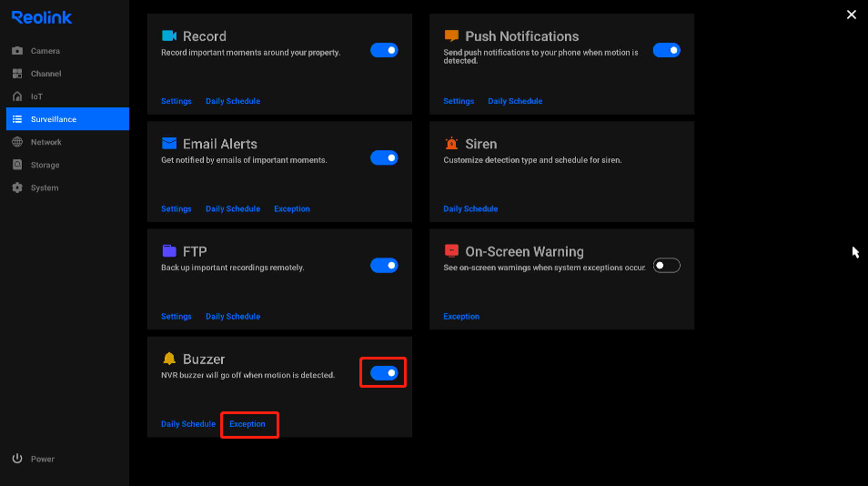Open Buzzer Exception link
This screenshot has width=868, height=486.
(247, 424)
